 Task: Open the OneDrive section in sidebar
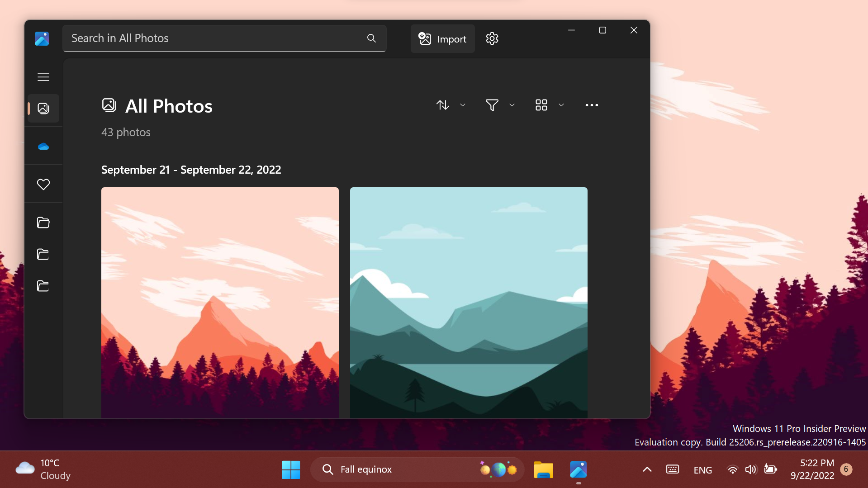(43, 146)
